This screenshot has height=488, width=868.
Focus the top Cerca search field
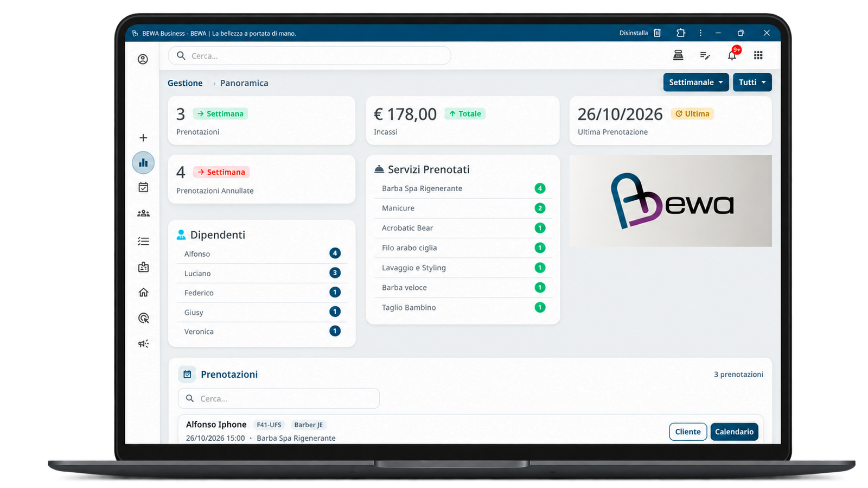(309, 56)
